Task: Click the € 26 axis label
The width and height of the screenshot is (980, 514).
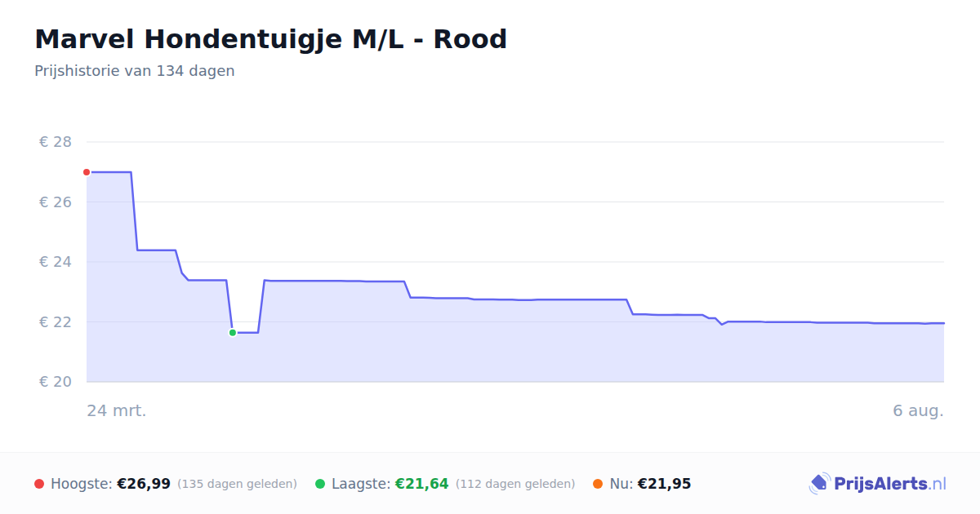Action: click(56, 202)
